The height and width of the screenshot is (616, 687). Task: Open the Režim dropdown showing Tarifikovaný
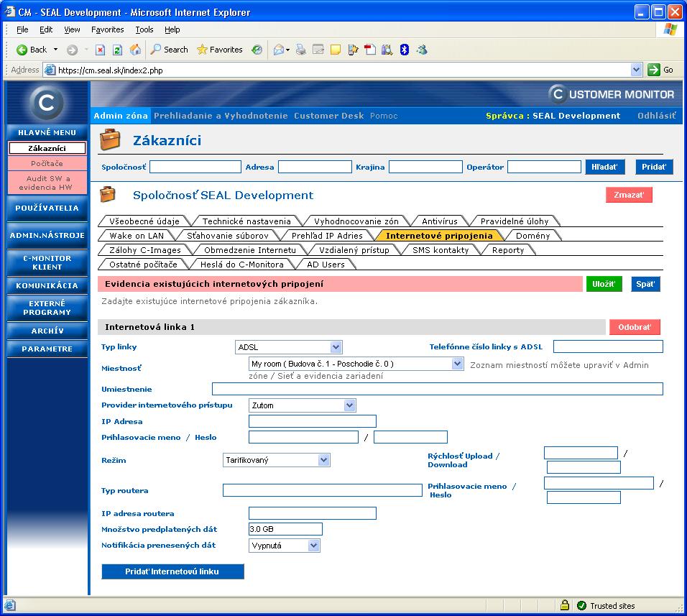[x=277, y=460]
